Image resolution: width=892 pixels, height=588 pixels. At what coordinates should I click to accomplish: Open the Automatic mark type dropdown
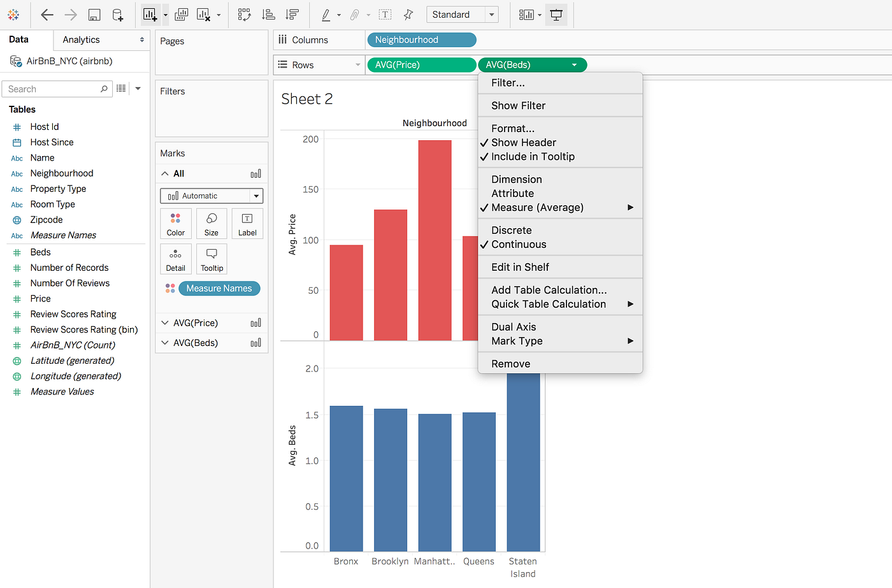point(212,196)
